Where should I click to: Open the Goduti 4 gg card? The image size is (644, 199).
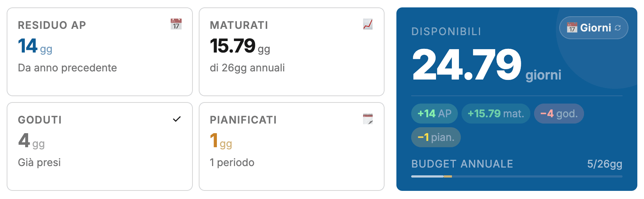coord(100,146)
